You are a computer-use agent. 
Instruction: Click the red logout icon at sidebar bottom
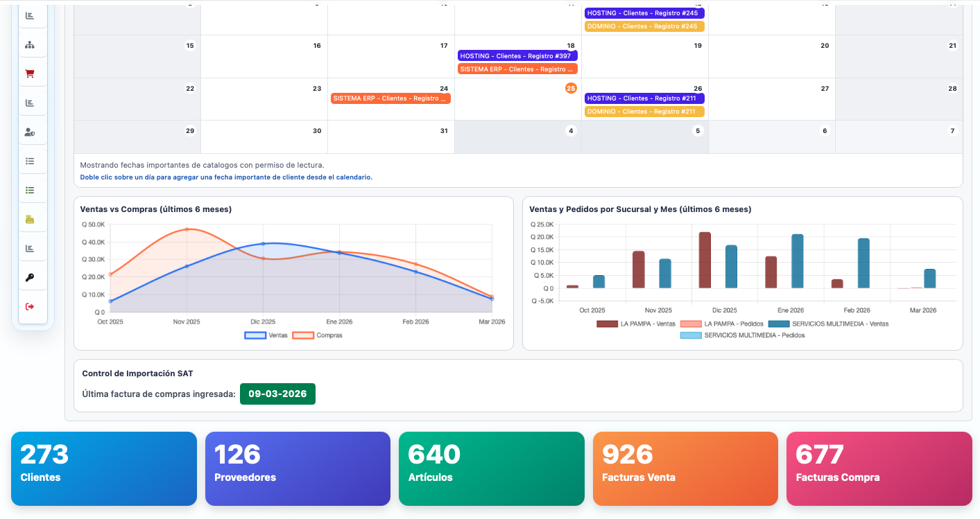31,305
